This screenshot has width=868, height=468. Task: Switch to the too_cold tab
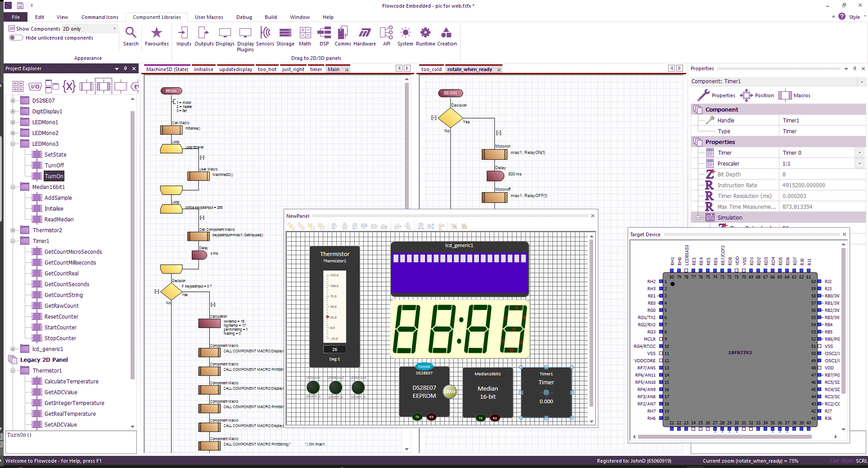tap(431, 69)
